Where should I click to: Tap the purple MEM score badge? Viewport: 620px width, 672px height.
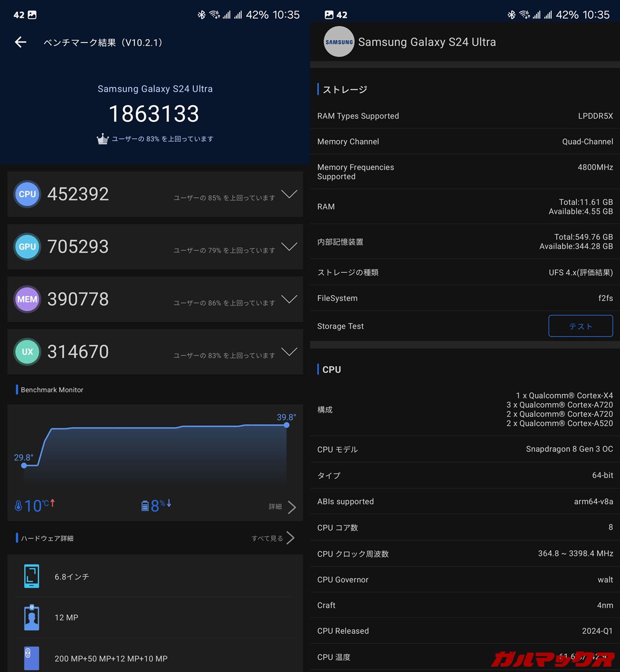click(27, 299)
